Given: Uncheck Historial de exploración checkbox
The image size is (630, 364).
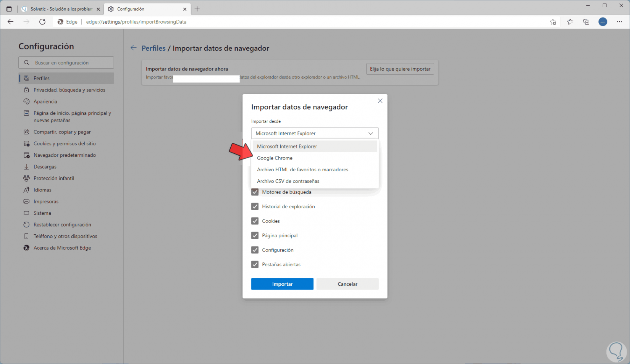Looking at the screenshot, I should pyautogui.click(x=255, y=206).
